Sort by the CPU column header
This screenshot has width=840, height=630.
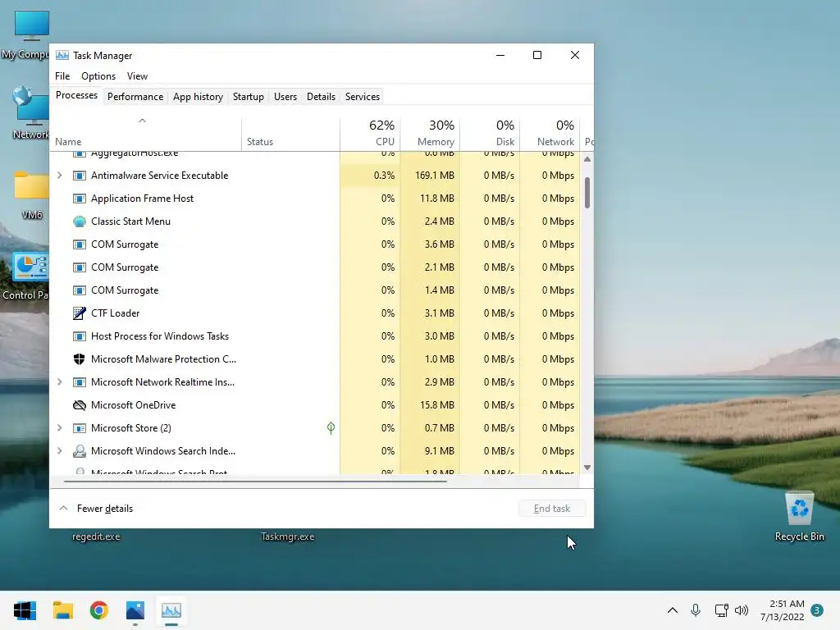pyautogui.click(x=370, y=133)
